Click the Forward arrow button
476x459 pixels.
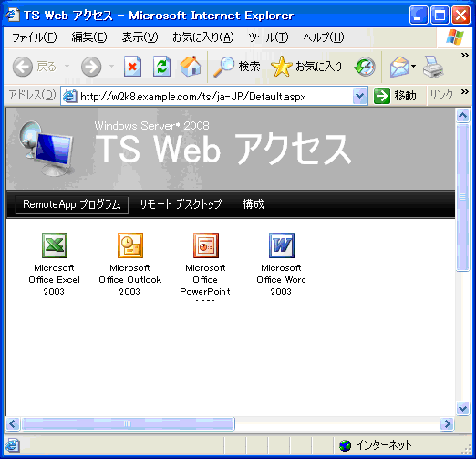pos(91,67)
